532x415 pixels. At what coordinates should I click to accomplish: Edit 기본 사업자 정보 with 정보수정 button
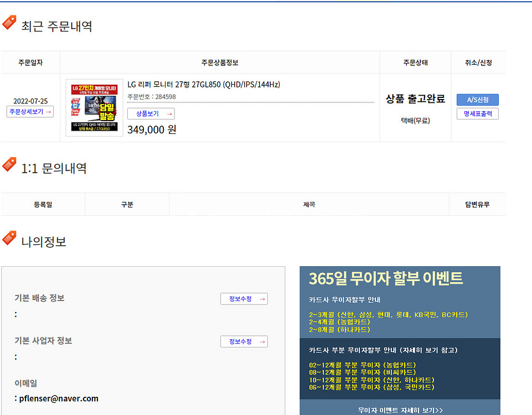click(244, 341)
